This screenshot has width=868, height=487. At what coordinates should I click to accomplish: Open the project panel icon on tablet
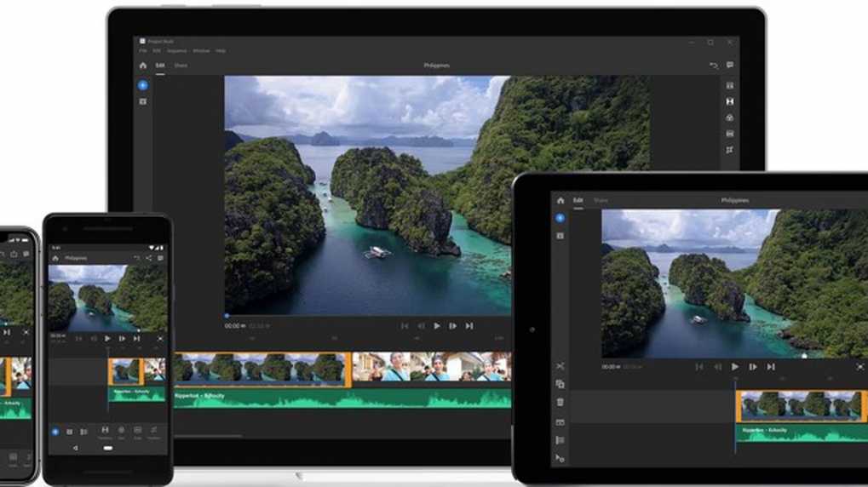(560, 236)
